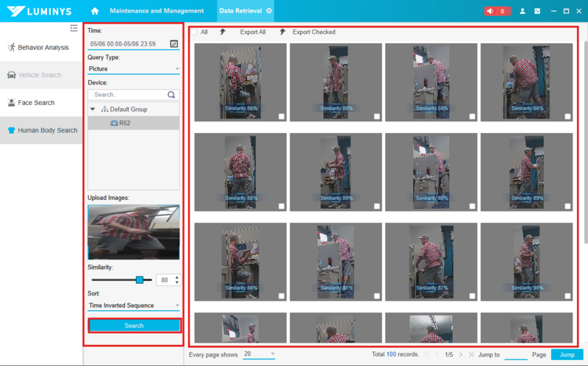The image size is (588, 366).
Task: Collapse the left sidebar menu
Action: click(73, 28)
